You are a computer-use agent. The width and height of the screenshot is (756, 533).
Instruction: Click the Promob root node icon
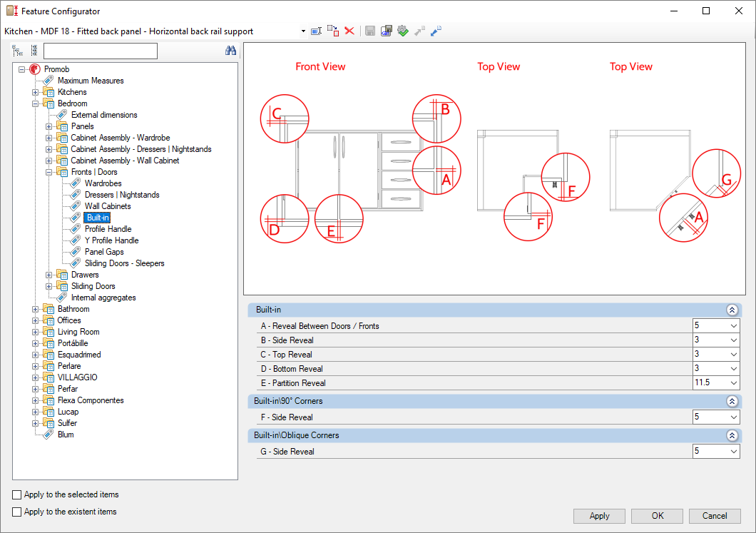35,69
